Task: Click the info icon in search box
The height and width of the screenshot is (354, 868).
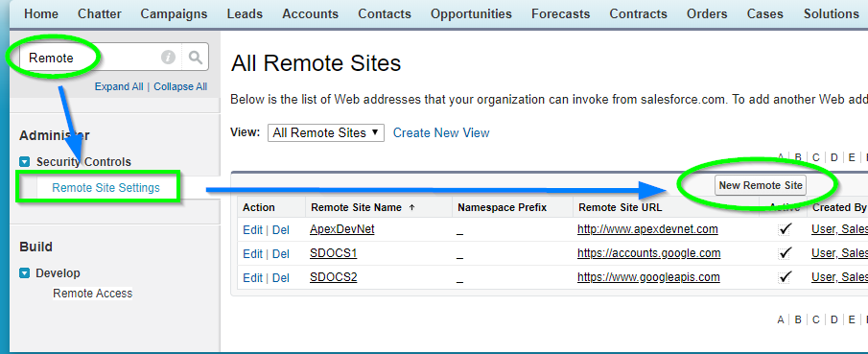Action: pos(168,57)
